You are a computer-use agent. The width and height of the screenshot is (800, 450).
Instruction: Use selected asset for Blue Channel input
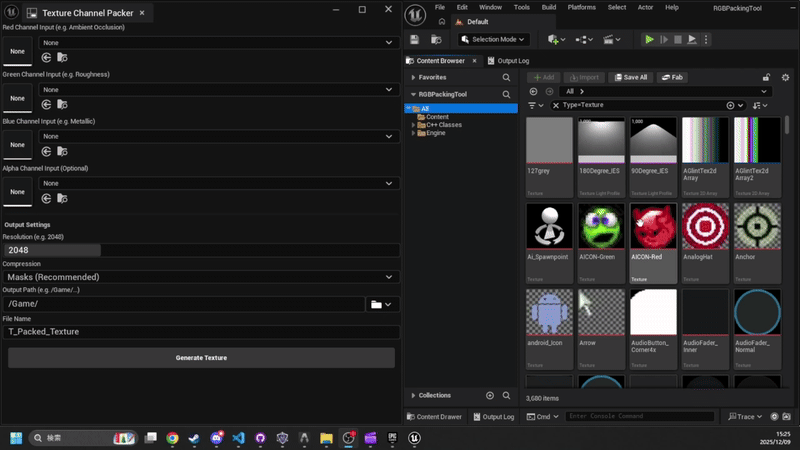(46, 152)
